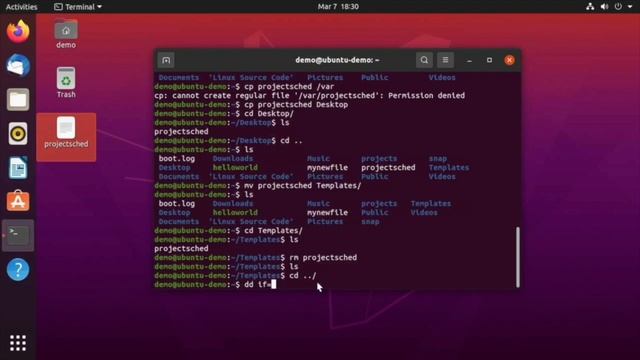Close the terminal window
Viewport: 640px width, 360px height.
coord(509,60)
